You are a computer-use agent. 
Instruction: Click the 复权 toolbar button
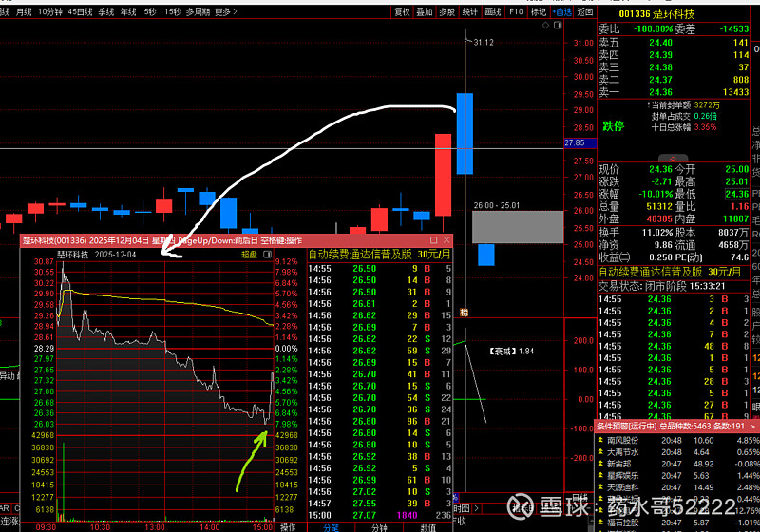tap(402, 12)
